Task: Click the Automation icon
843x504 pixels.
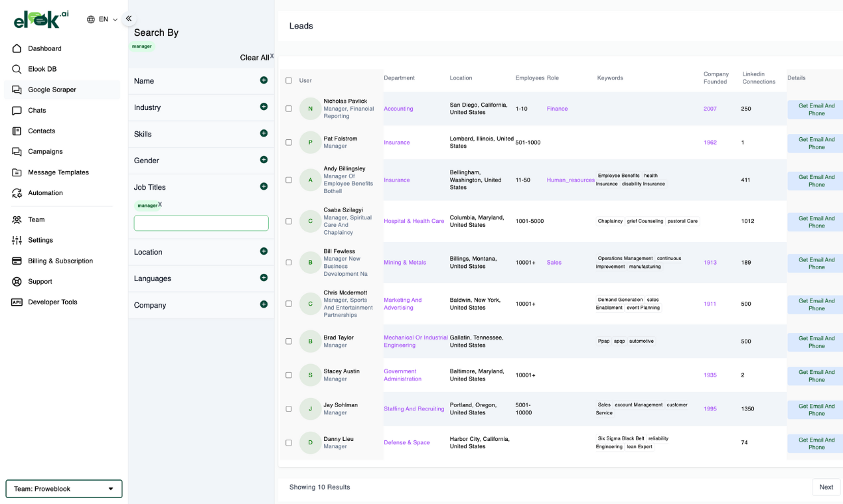Action: pyautogui.click(x=17, y=192)
